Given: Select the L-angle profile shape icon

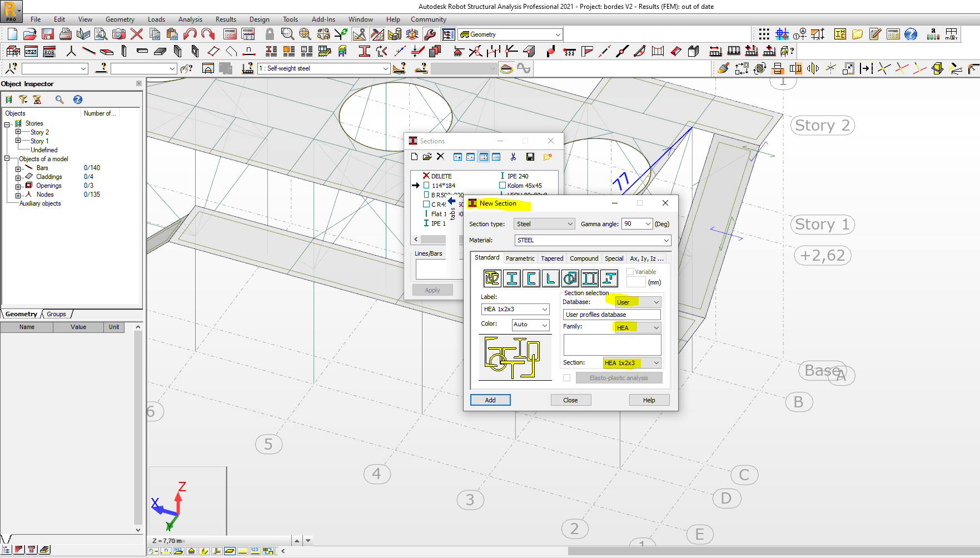Looking at the screenshot, I should pos(550,278).
